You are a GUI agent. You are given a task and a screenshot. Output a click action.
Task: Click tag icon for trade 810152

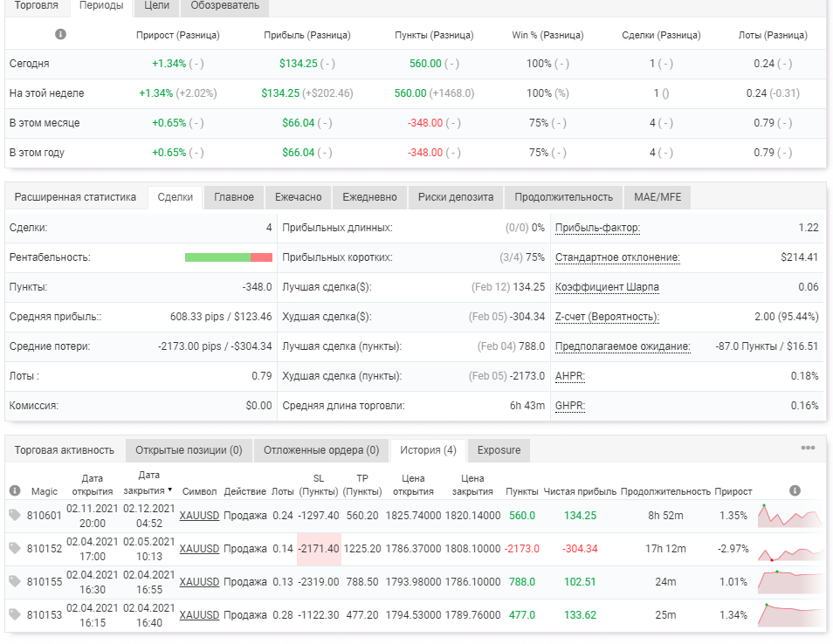(x=15, y=548)
